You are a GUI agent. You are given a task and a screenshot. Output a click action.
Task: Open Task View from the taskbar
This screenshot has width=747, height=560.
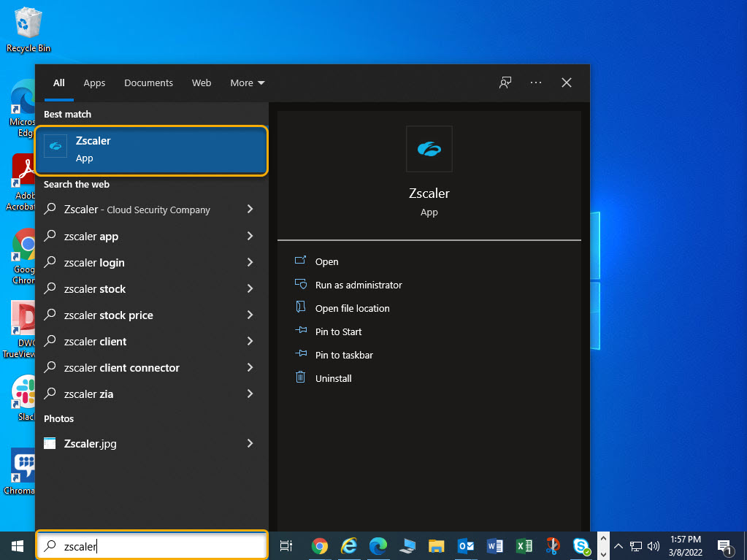(x=286, y=545)
